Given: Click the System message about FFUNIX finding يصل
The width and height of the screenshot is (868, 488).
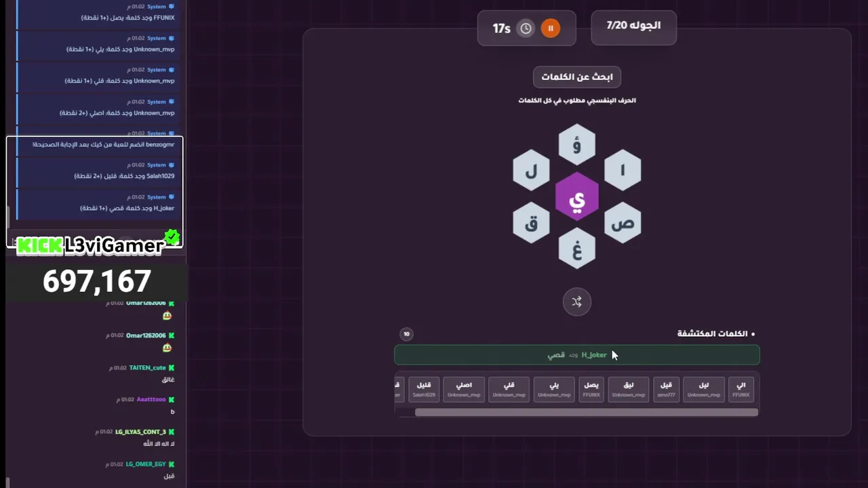Looking at the screenshot, I should (96, 12).
